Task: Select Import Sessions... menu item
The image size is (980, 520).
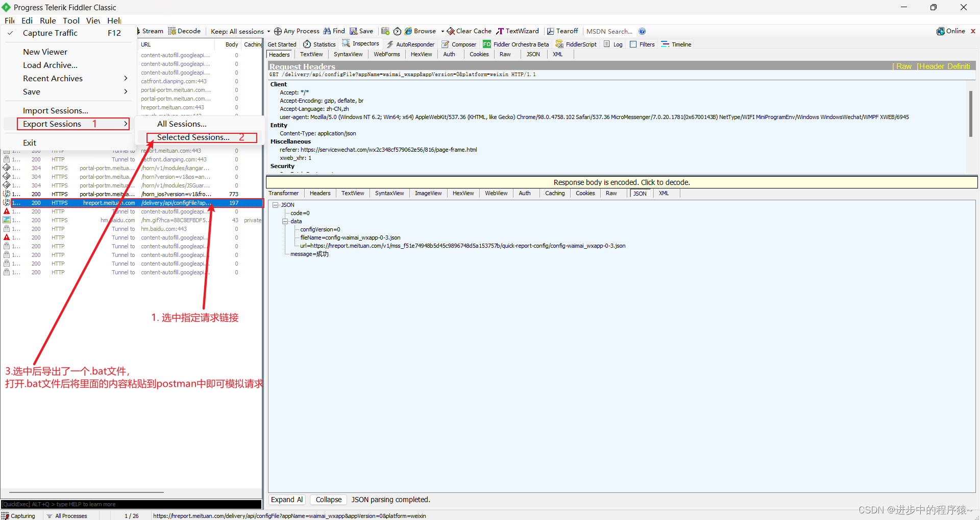Action: pyautogui.click(x=68, y=110)
